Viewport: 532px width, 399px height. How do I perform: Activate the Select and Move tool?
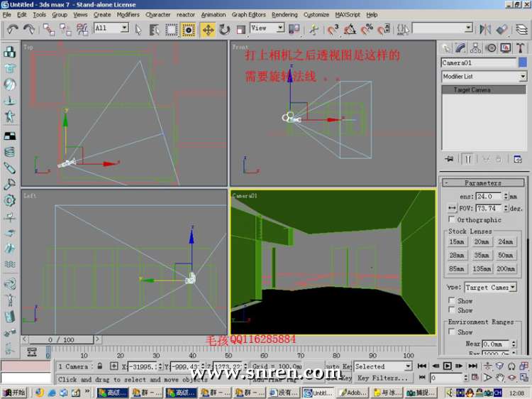208,29
